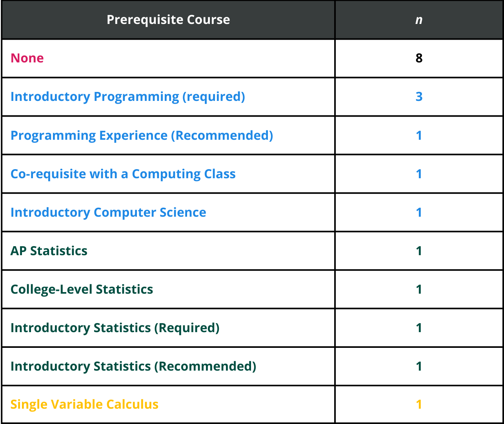The height and width of the screenshot is (424, 504).
Task: Click count value for Programming Experience row
Action: coord(419,135)
